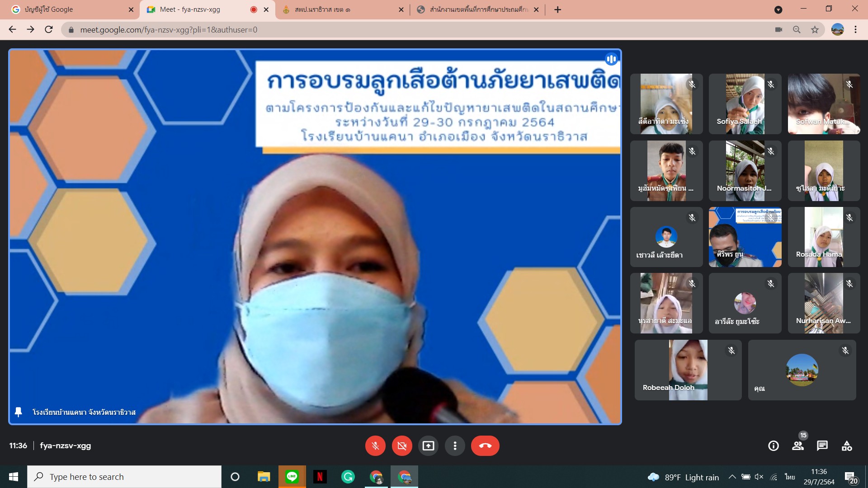868x488 pixels.
Task: Expand the hidden system tray icons chevron
Action: [732, 477]
